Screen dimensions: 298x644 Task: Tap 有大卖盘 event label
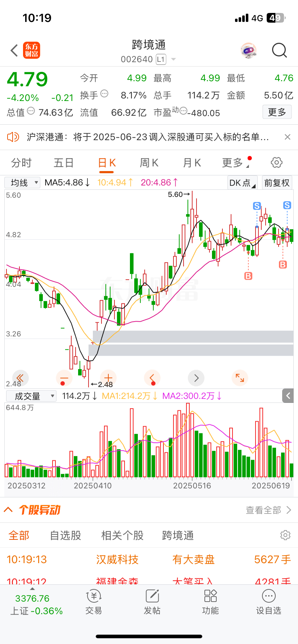pyautogui.click(x=193, y=559)
